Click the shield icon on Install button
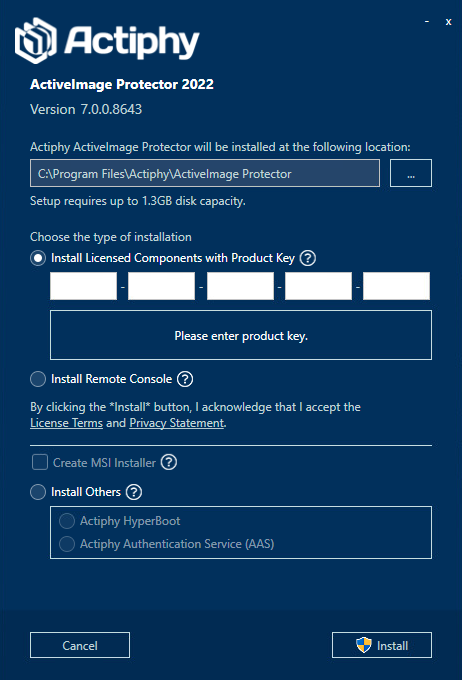 (364, 645)
